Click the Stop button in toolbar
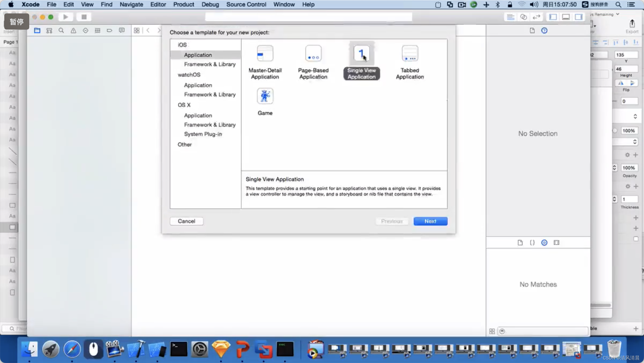Viewport: 644px width, 363px height. pos(84,17)
